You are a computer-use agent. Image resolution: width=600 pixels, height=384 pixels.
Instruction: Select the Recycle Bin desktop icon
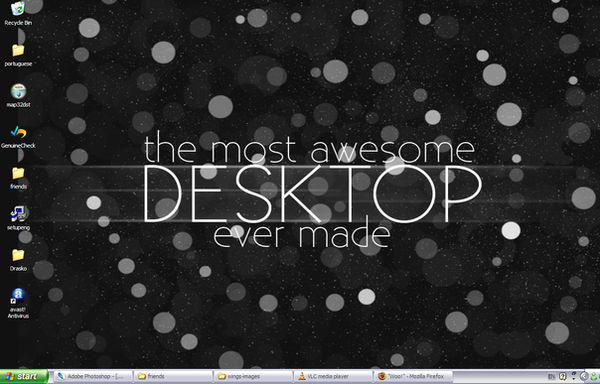(x=18, y=14)
